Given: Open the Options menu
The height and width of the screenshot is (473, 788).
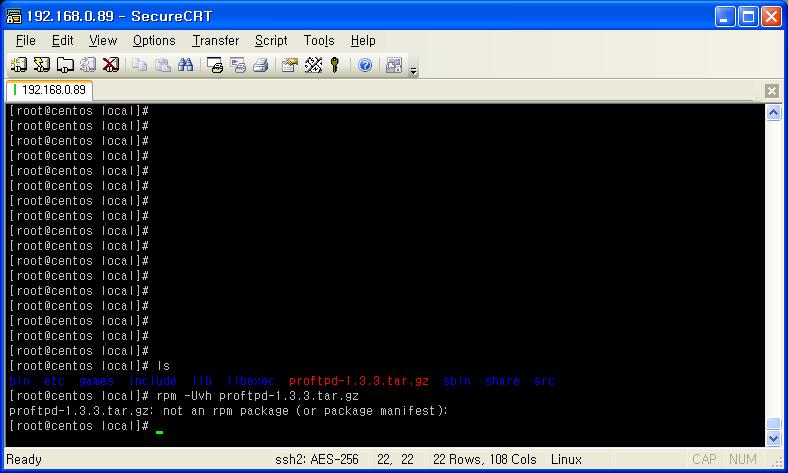Looking at the screenshot, I should (x=154, y=40).
